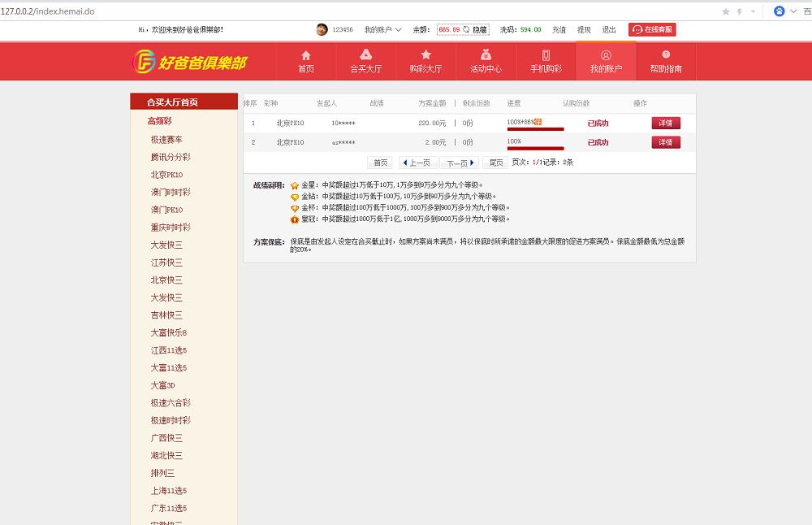This screenshot has width=812, height=525.
Task: Select 合买大厅首页 sidebar header
Action: click(172, 102)
